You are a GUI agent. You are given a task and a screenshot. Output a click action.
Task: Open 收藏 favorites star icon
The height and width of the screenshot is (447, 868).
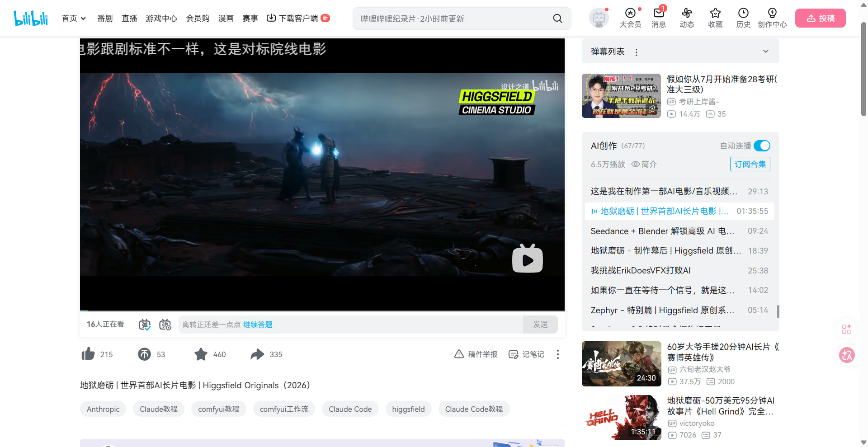coord(715,13)
